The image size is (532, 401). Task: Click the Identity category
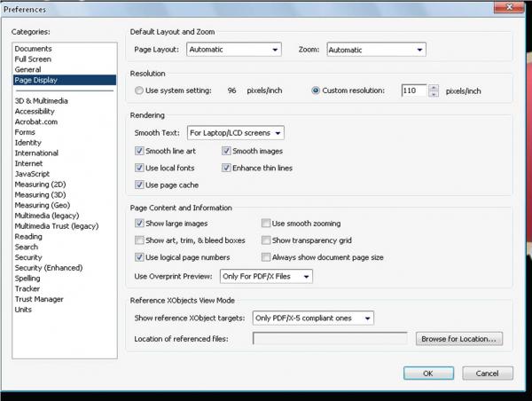27,143
